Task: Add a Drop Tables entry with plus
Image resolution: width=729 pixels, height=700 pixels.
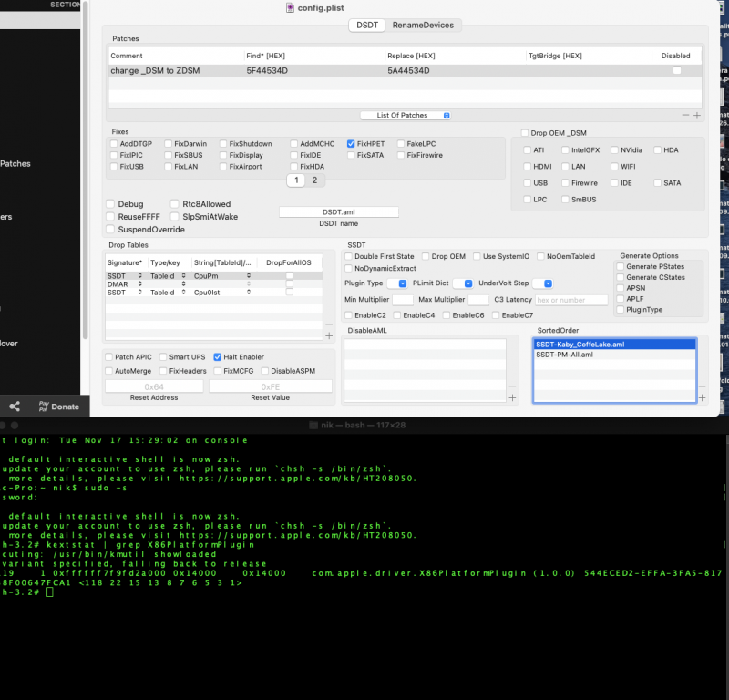Action: (x=329, y=336)
